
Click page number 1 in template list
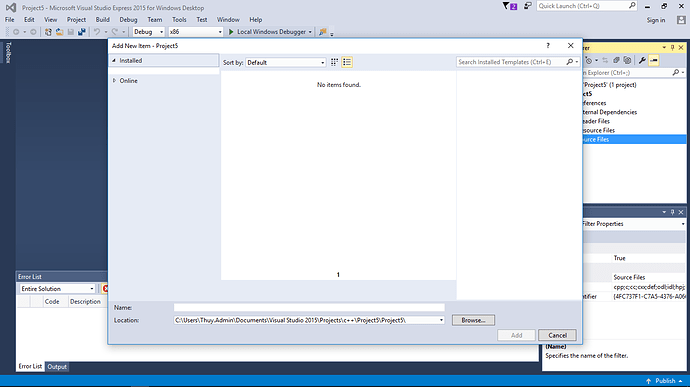point(338,275)
